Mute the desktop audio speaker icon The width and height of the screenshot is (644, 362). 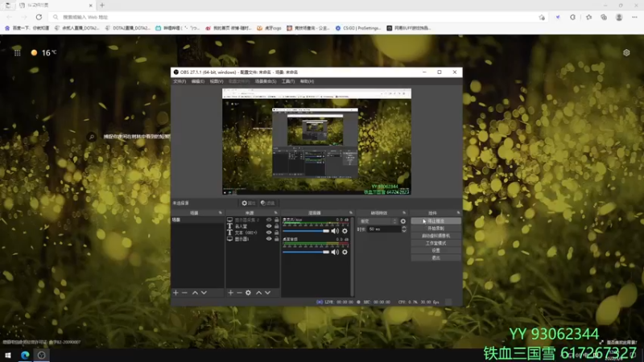point(335,252)
